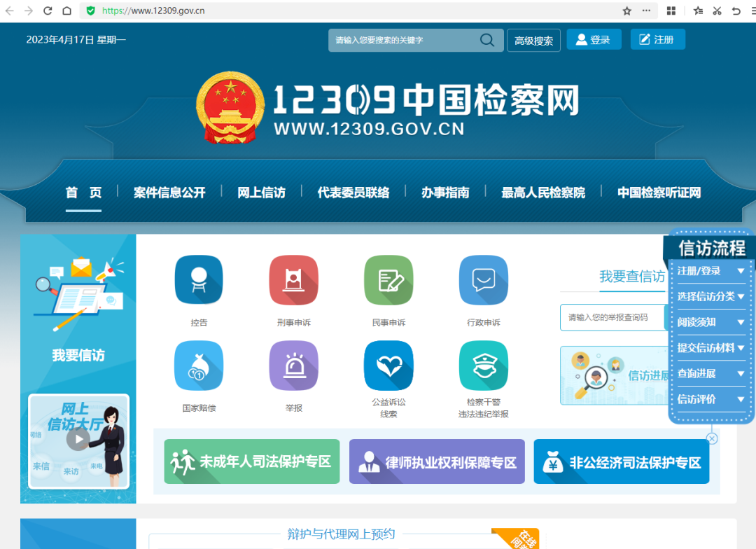756x549 pixels.
Task: Select the 首页 navigation tab
Action: coord(83,193)
